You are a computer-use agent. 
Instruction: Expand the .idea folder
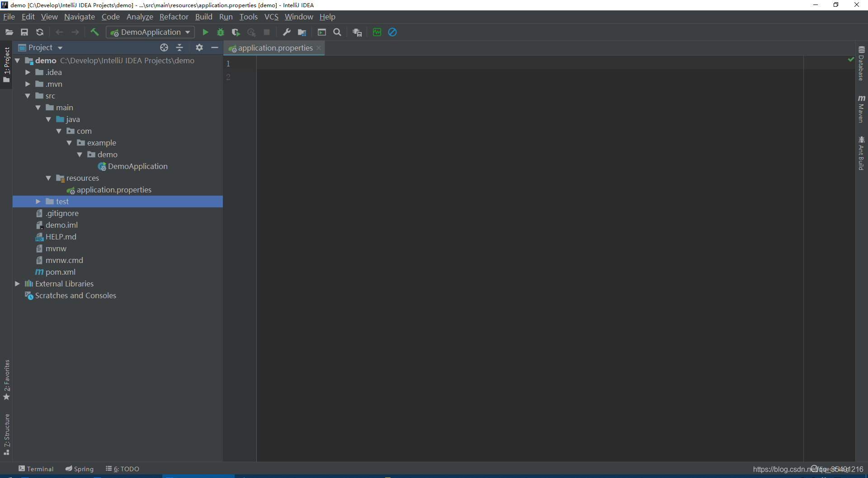tap(28, 72)
